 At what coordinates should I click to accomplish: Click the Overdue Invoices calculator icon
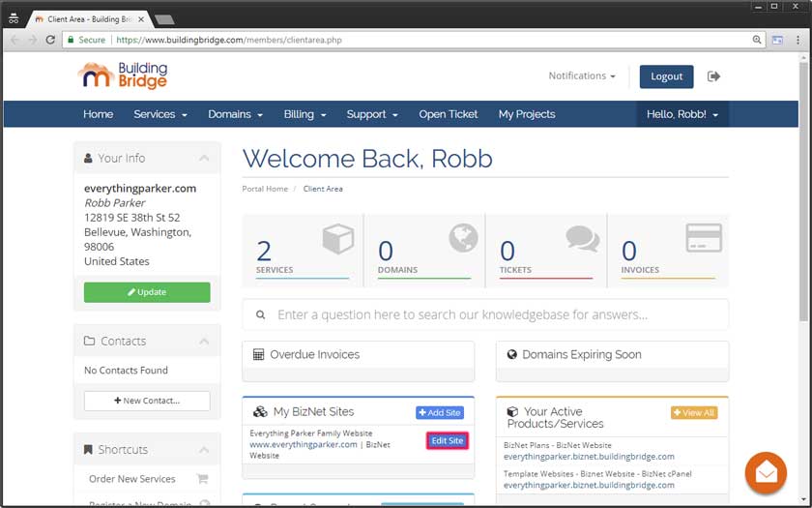(258, 354)
